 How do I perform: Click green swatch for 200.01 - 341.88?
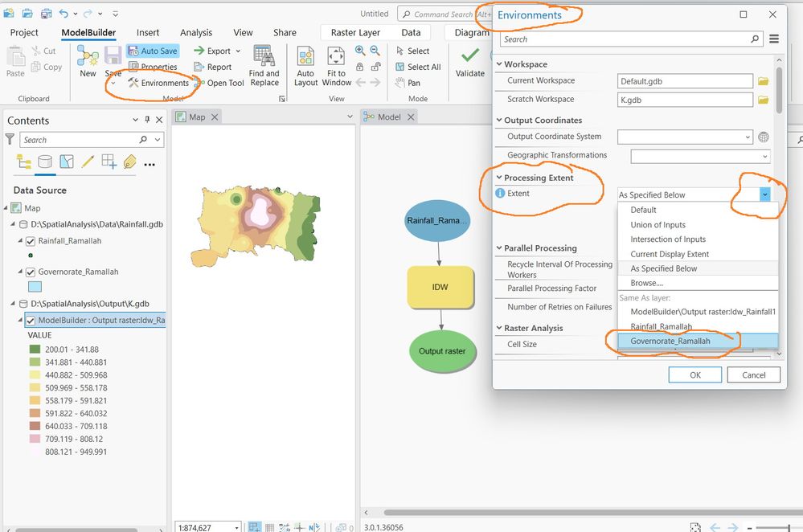click(35, 350)
